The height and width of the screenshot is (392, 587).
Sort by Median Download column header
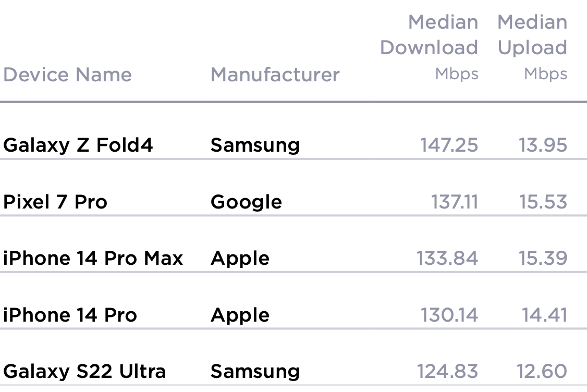[429, 47]
